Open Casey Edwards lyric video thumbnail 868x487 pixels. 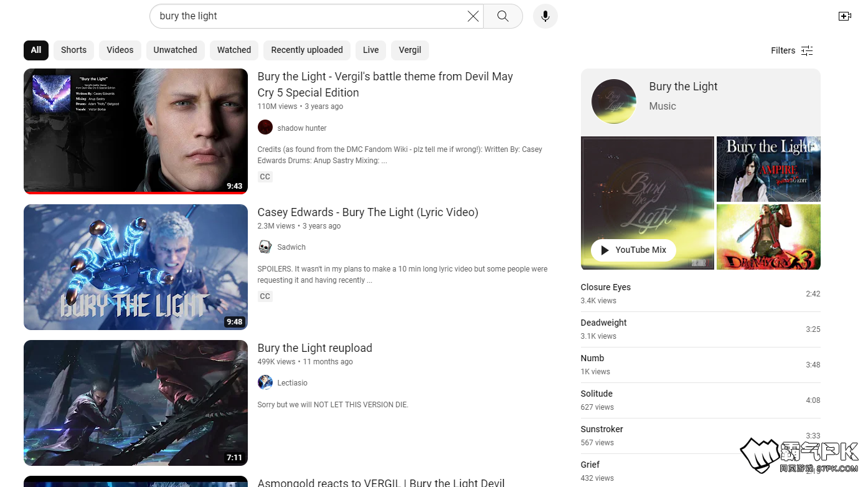[x=136, y=267]
